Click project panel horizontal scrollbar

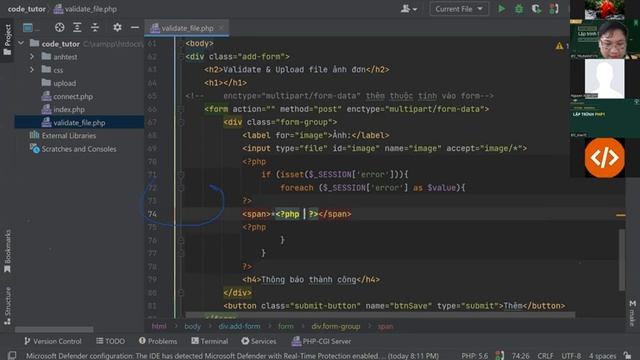pyautogui.click(x=54, y=329)
